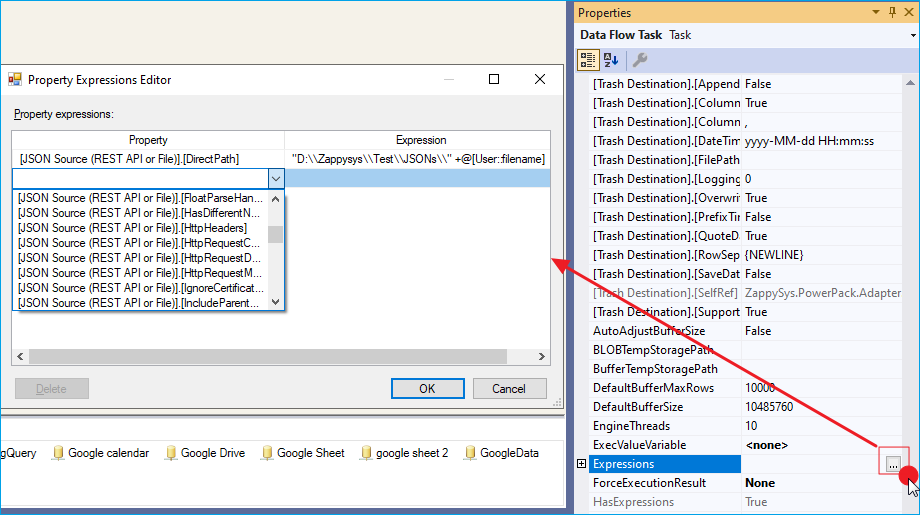
Task: Toggle the property name combo box arrow
Action: coord(276,178)
